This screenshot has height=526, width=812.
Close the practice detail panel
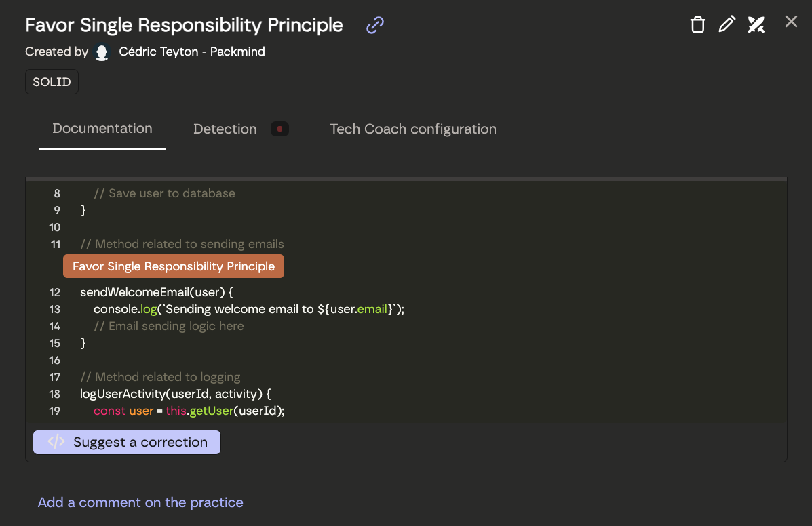[x=791, y=22]
